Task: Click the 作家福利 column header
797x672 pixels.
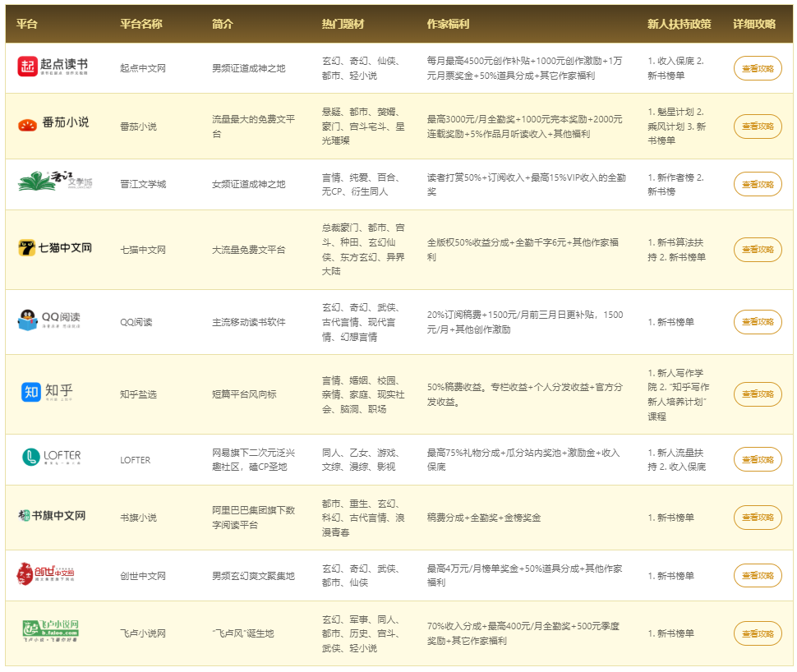Action: [448, 24]
